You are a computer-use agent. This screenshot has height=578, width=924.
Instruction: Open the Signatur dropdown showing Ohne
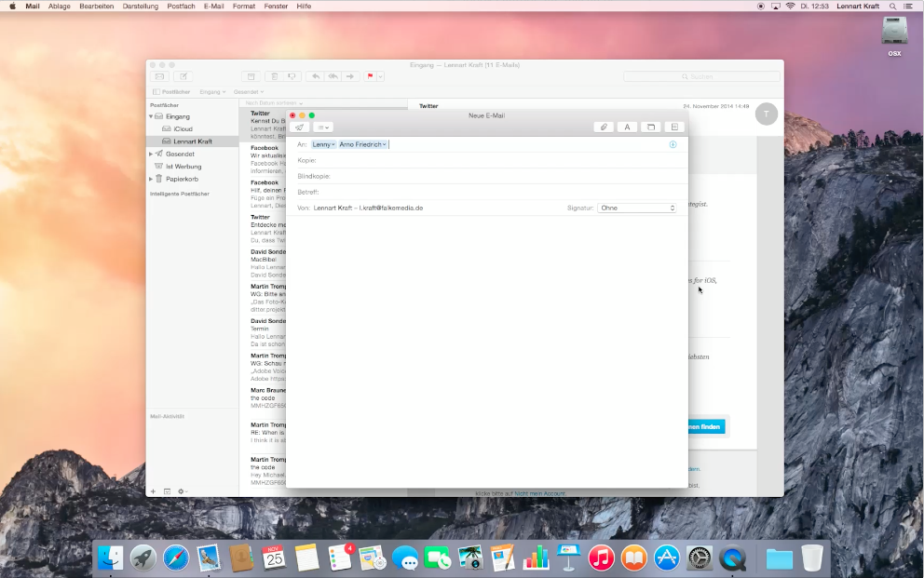pos(636,208)
